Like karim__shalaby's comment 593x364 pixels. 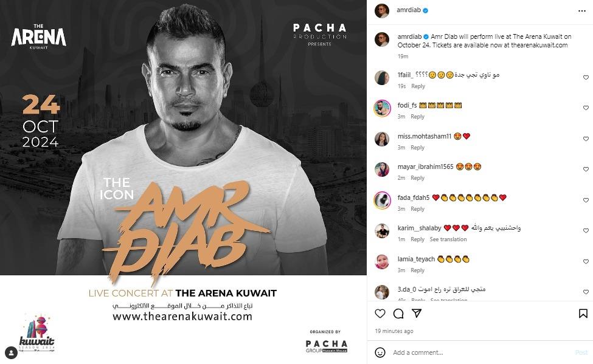586,230
